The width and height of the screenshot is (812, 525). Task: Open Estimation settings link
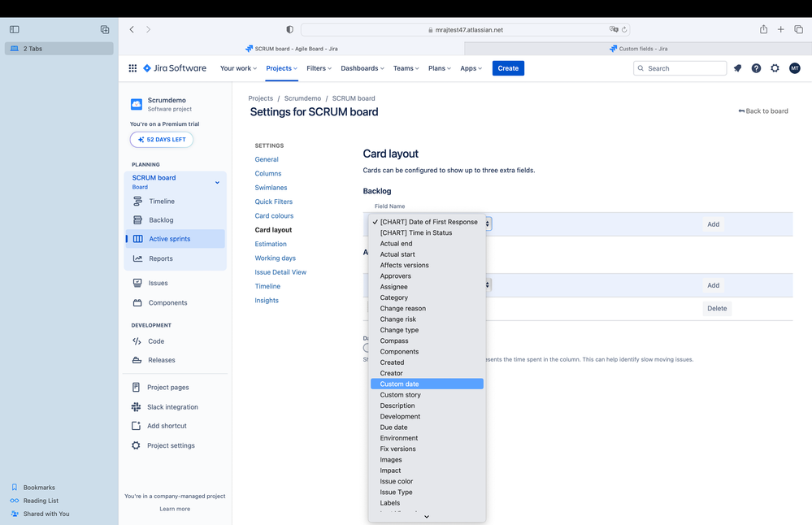coord(271,244)
